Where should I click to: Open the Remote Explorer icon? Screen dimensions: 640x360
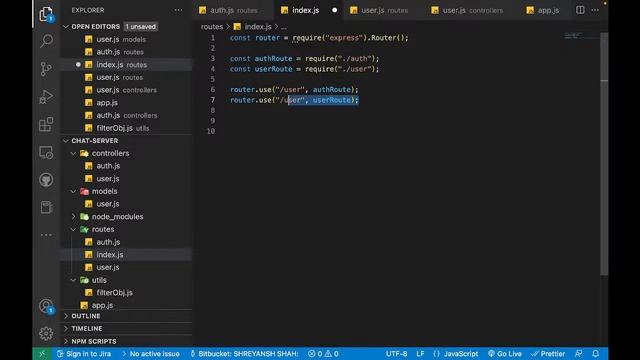tap(46, 152)
